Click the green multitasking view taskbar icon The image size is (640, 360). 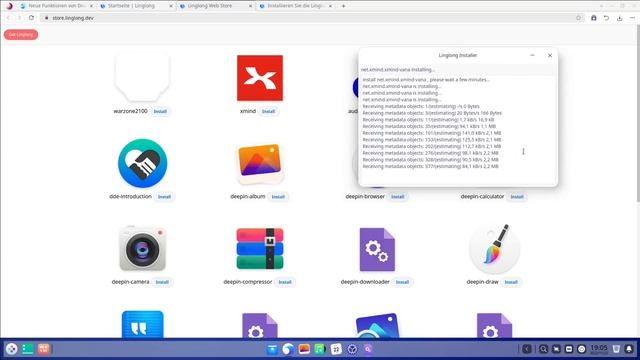click(x=27, y=349)
